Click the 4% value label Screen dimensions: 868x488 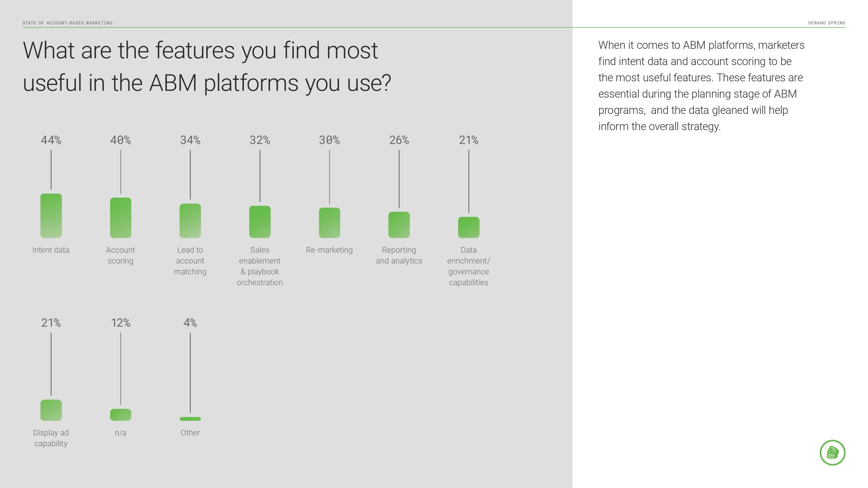(190, 323)
